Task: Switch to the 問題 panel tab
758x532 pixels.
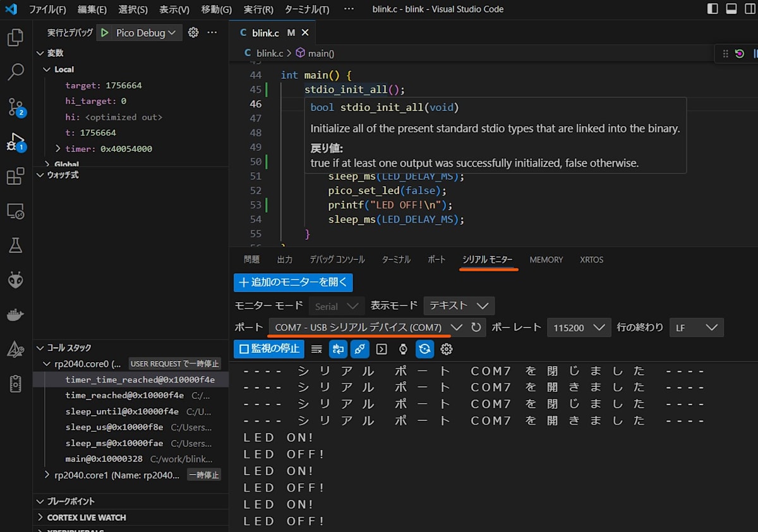Action: click(251, 259)
